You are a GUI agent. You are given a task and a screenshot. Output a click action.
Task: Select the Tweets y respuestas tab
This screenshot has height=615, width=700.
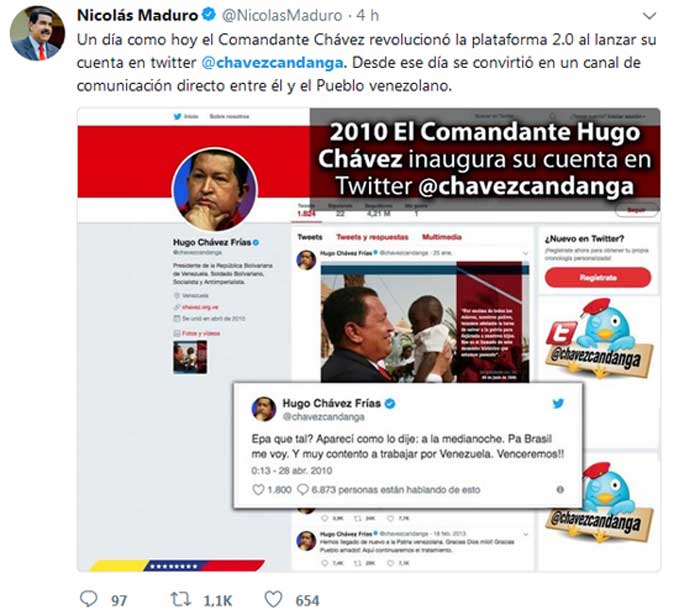coord(372,237)
